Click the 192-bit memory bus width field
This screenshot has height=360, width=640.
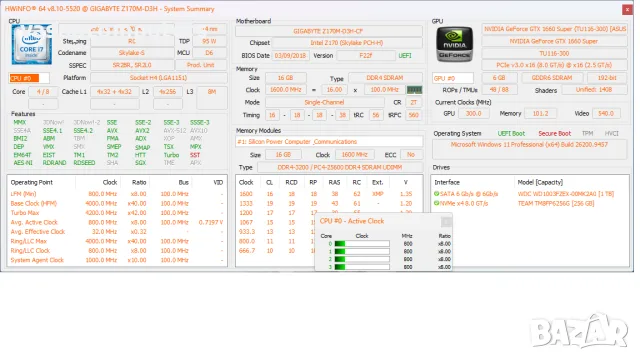(x=607, y=78)
